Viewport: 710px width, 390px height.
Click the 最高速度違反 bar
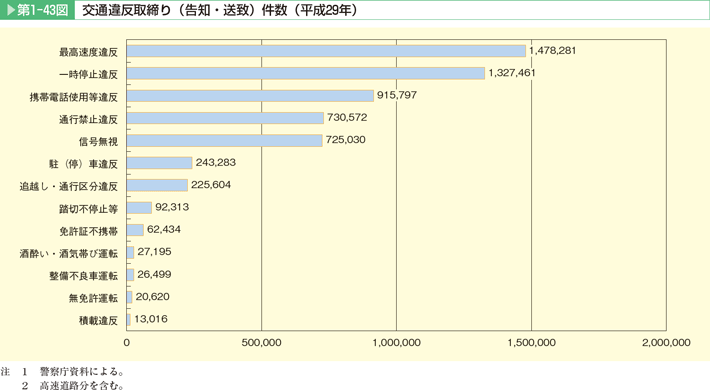click(326, 51)
